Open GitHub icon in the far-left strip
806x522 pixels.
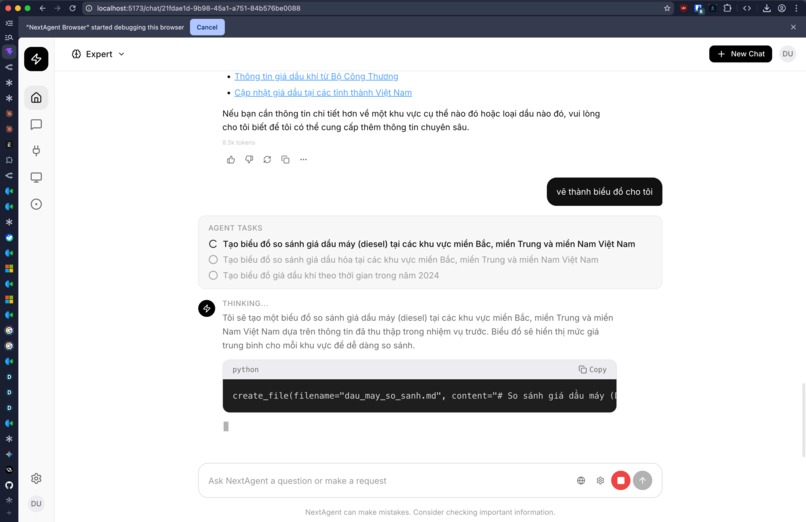coord(9,485)
